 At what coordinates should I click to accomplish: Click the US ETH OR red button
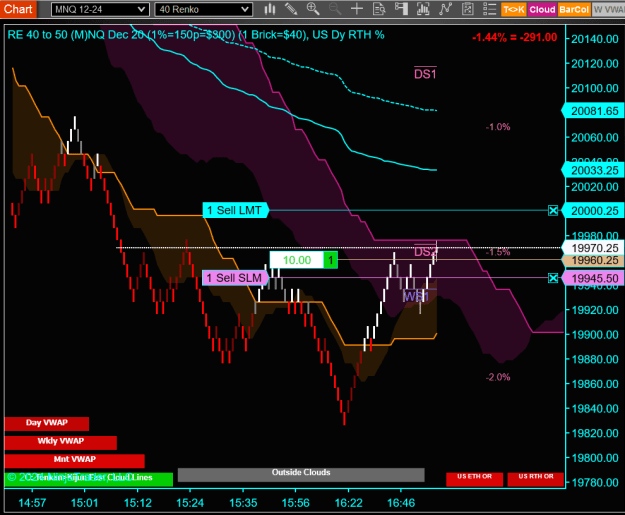[x=474, y=479]
